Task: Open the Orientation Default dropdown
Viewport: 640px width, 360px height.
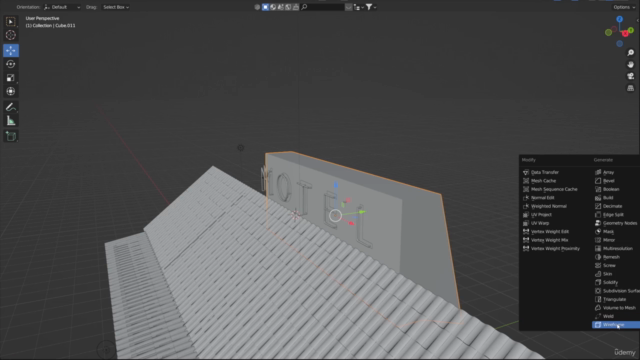Action: click(62, 7)
